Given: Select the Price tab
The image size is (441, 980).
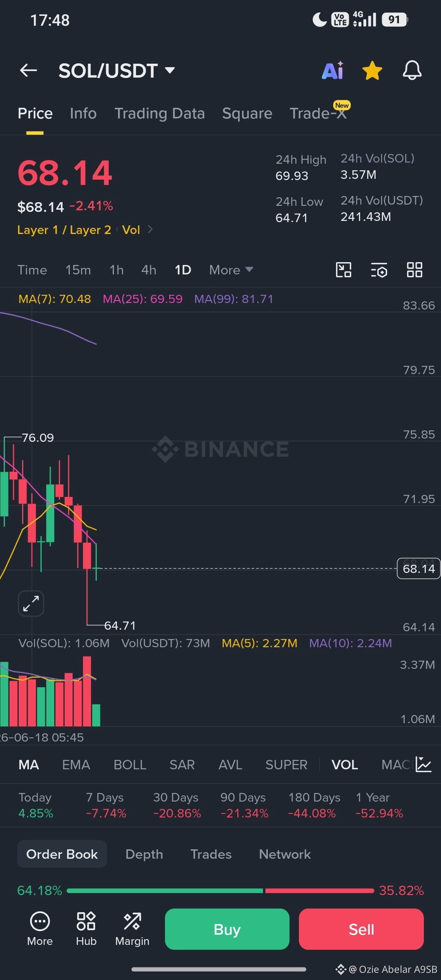Looking at the screenshot, I should [x=35, y=114].
